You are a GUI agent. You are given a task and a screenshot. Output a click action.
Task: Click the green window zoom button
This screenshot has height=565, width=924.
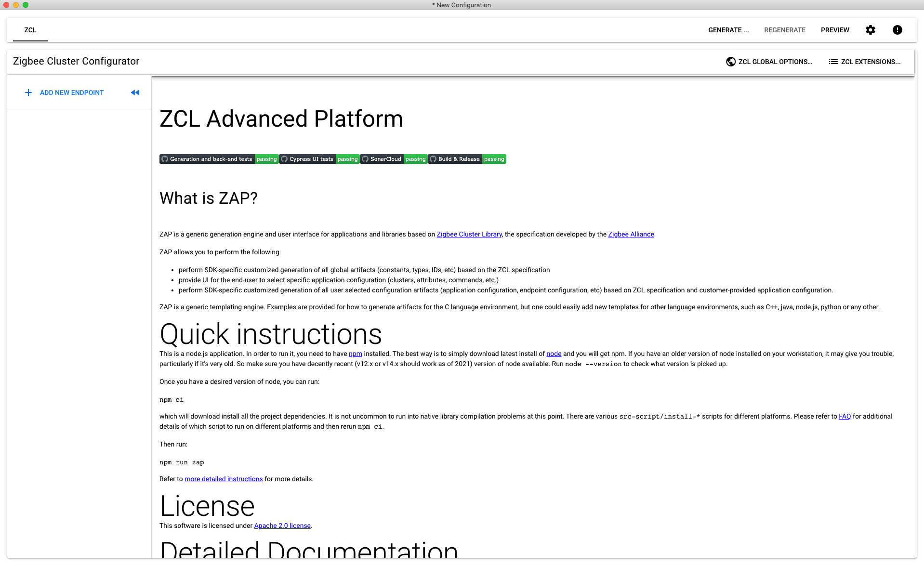point(26,5)
